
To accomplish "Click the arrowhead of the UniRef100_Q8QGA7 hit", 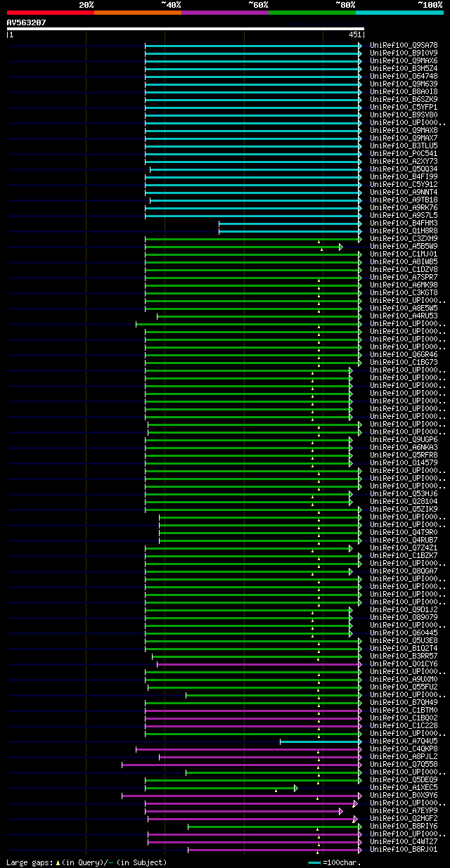I will coord(351,571).
